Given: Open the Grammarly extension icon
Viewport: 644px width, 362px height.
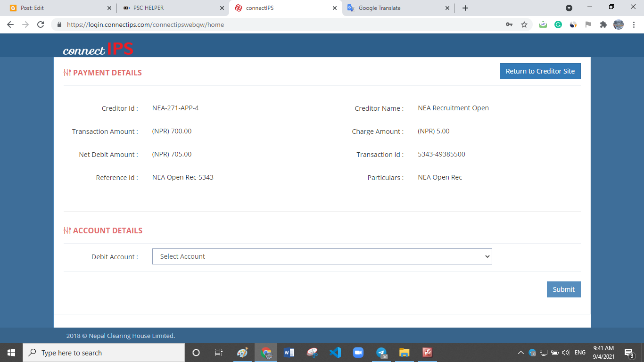Looking at the screenshot, I should pos(558,25).
